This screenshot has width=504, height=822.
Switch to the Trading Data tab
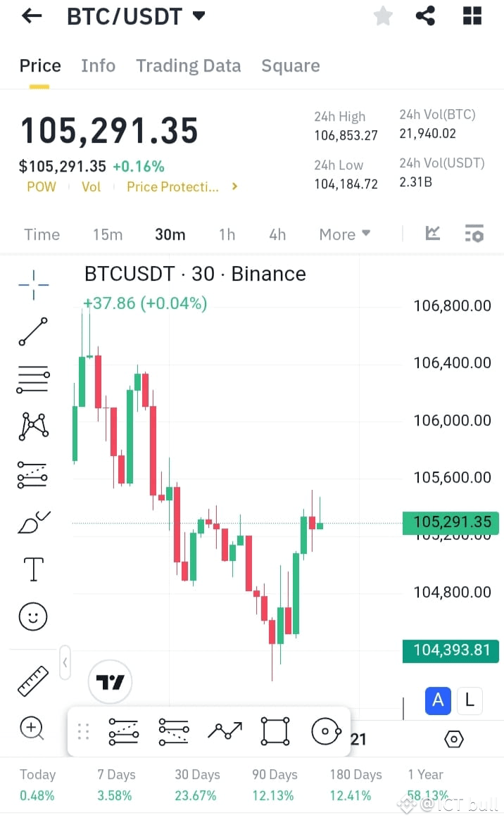pyautogui.click(x=188, y=65)
